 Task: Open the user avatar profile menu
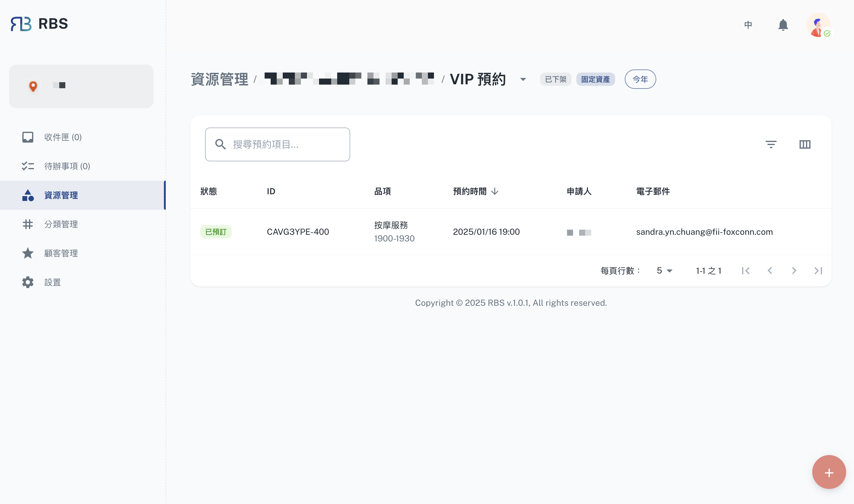tap(818, 25)
